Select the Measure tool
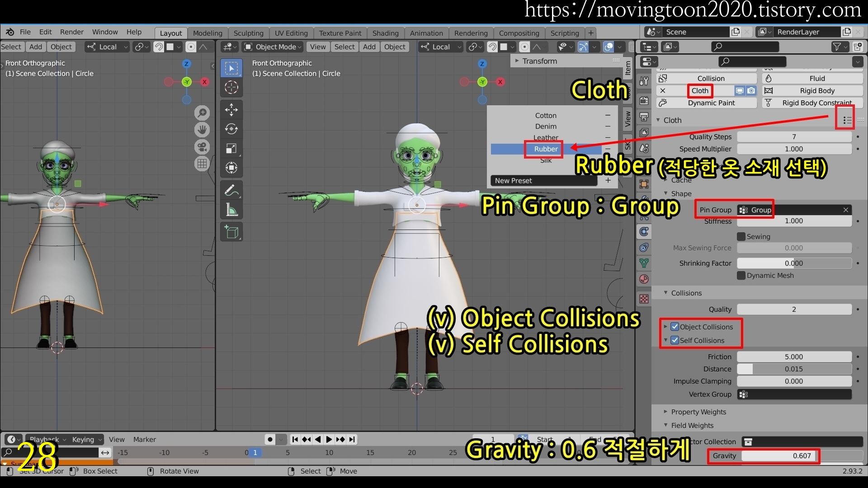Screen dimensions: 868x488 pyautogui.click(x=231, y=210)
